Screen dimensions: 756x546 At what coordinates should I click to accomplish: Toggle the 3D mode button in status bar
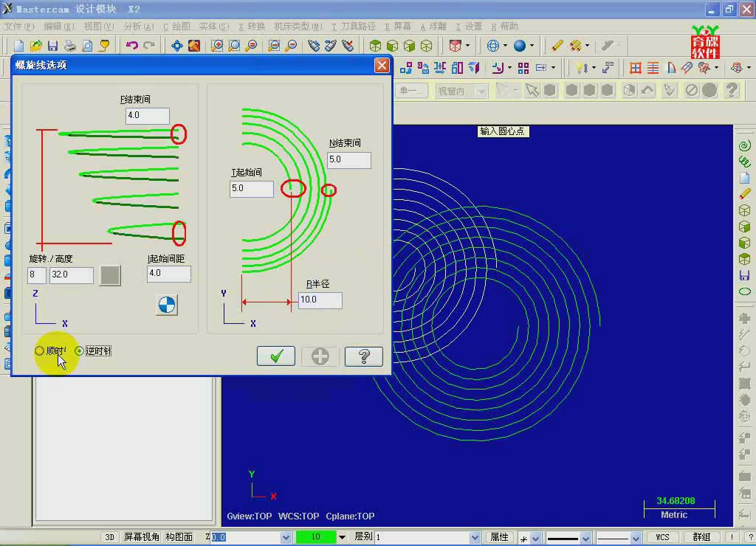coord(109,537)
